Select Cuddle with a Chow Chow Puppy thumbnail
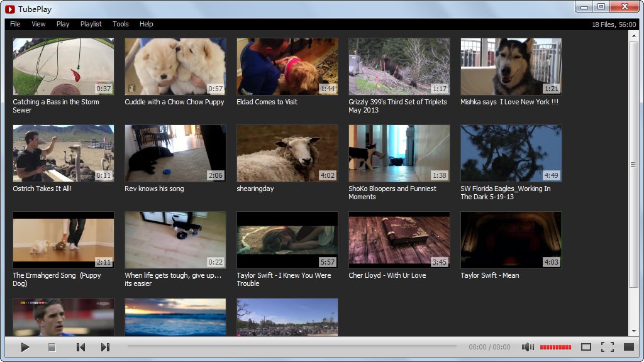644x362 pixels. 175,67
